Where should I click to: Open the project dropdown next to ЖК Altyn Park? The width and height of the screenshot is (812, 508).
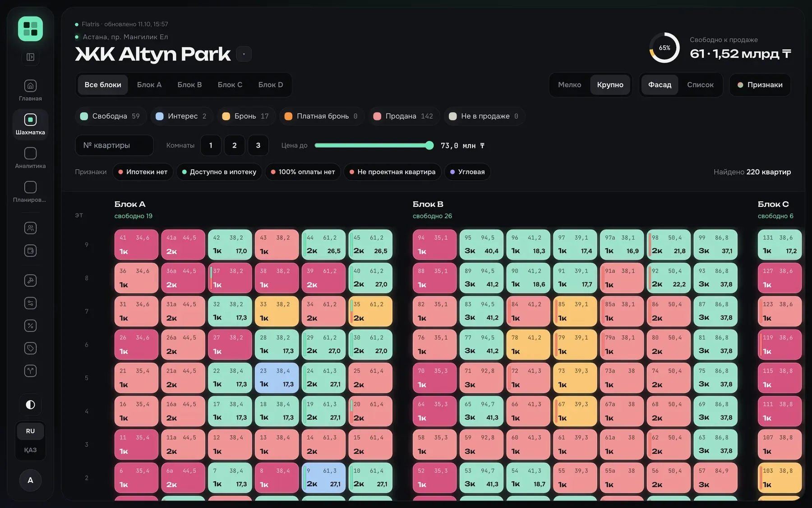coord(244,54)
